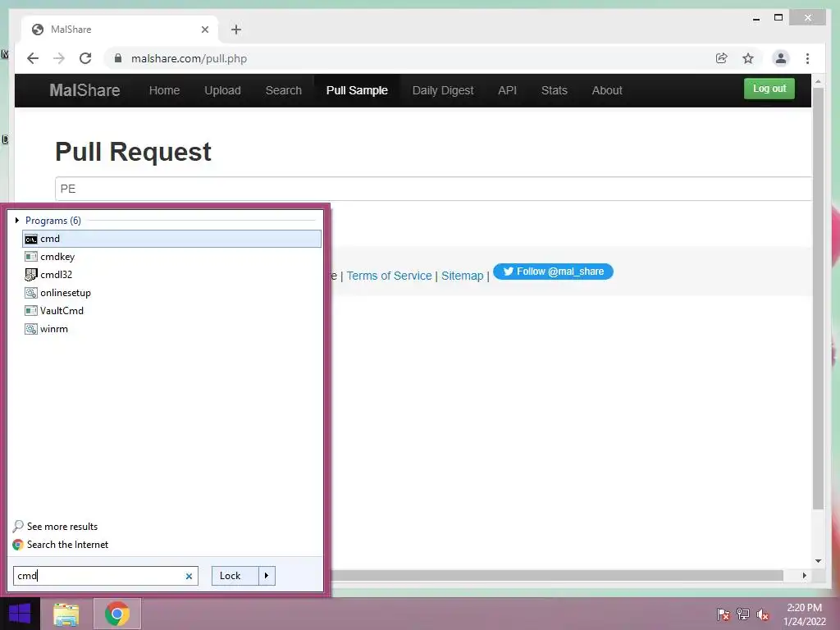Open the API nav item
Viewport: 840px width, 630px height.
point(507,90)
